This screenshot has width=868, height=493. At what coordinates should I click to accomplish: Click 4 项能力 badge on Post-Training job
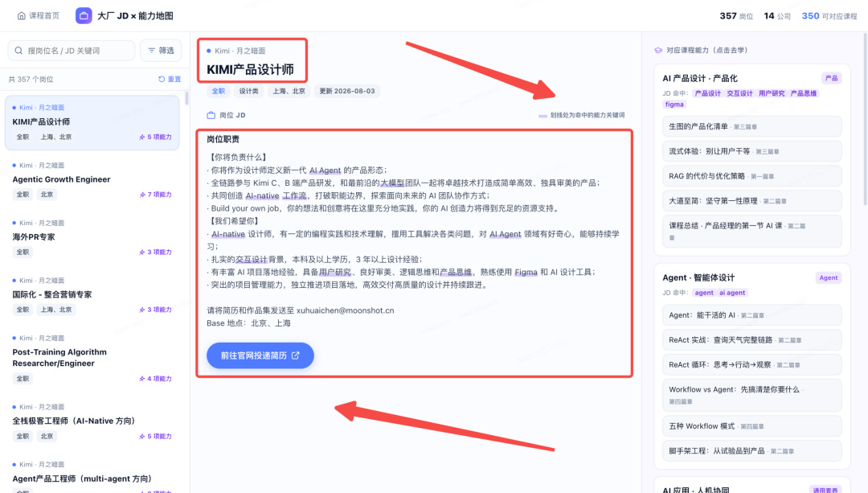156,378
